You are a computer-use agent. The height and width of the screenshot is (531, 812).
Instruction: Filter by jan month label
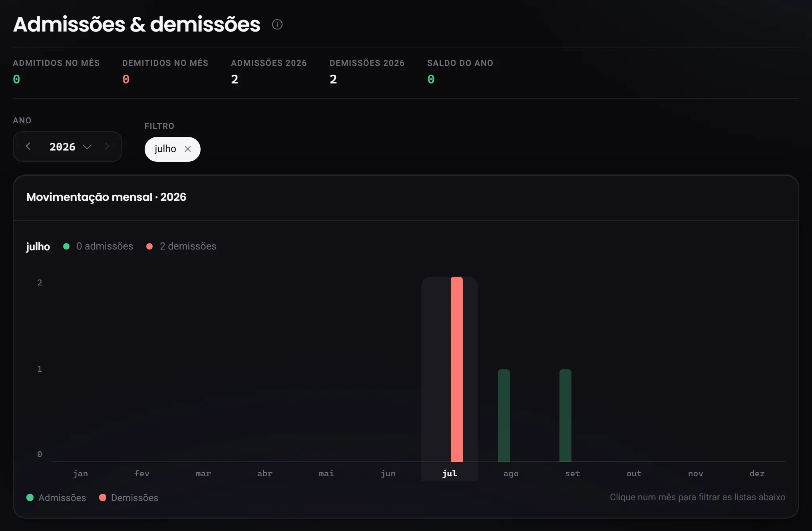(80, 474)
